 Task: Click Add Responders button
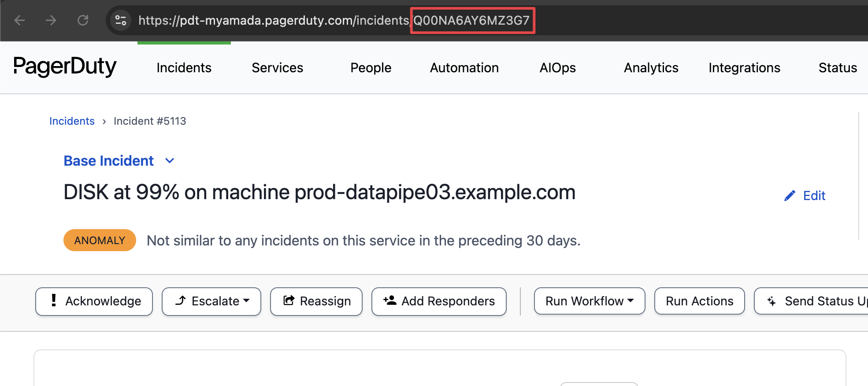click(439, 301)
